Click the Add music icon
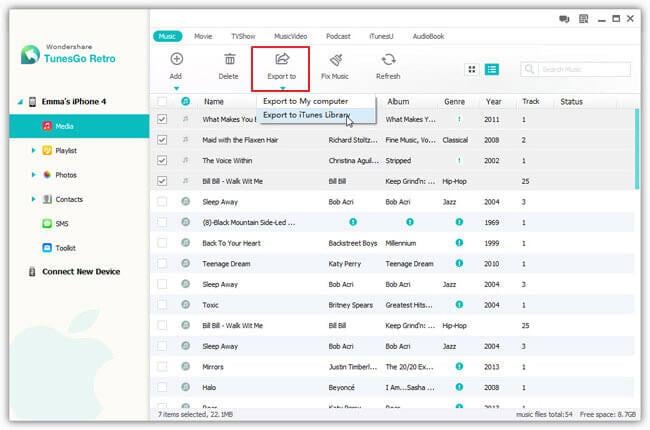 (x=177, y=59)
